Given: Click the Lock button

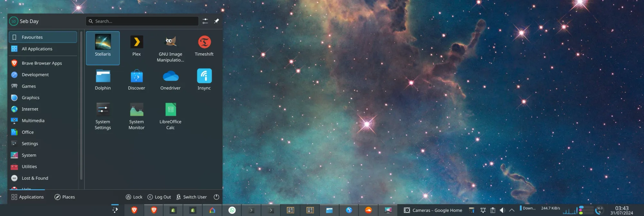Looking at the screenshot, I should tap(134, 197).
